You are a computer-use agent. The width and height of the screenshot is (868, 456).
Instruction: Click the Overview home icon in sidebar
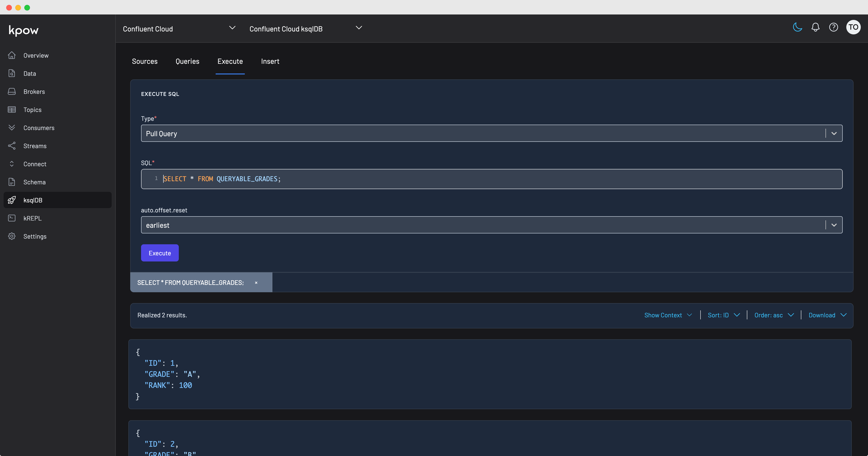(12, 55)
